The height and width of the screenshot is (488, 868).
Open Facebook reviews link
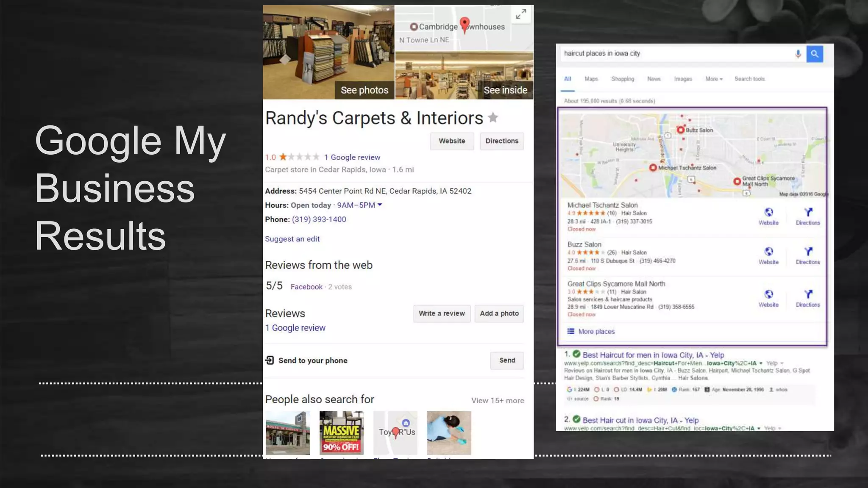tap(306, 287)
